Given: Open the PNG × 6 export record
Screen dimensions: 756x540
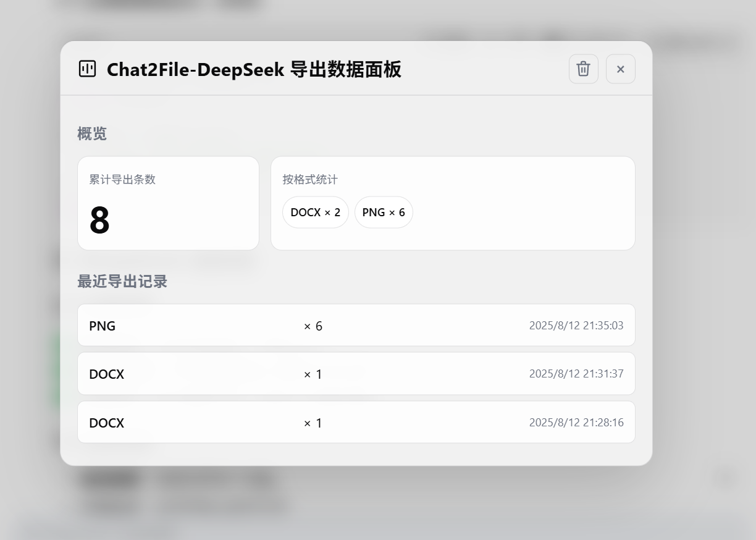Looking at the screenshot, I should coord(356,325).
